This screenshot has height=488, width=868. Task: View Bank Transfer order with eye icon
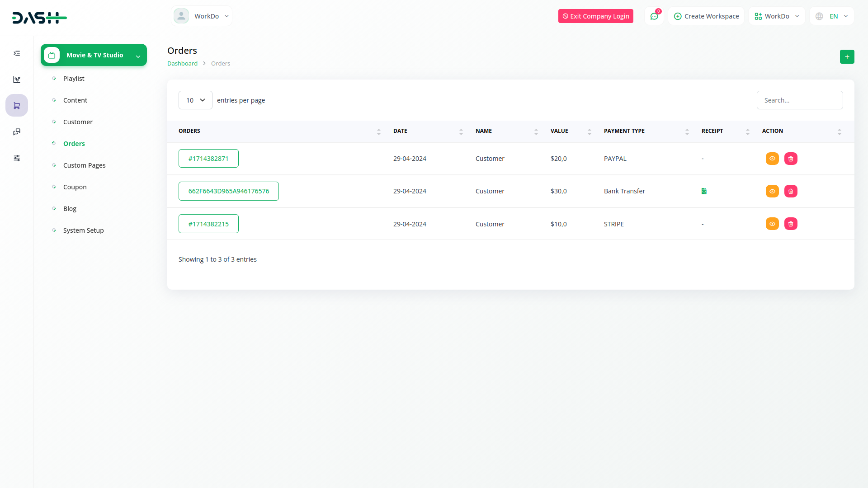(772, 191)
